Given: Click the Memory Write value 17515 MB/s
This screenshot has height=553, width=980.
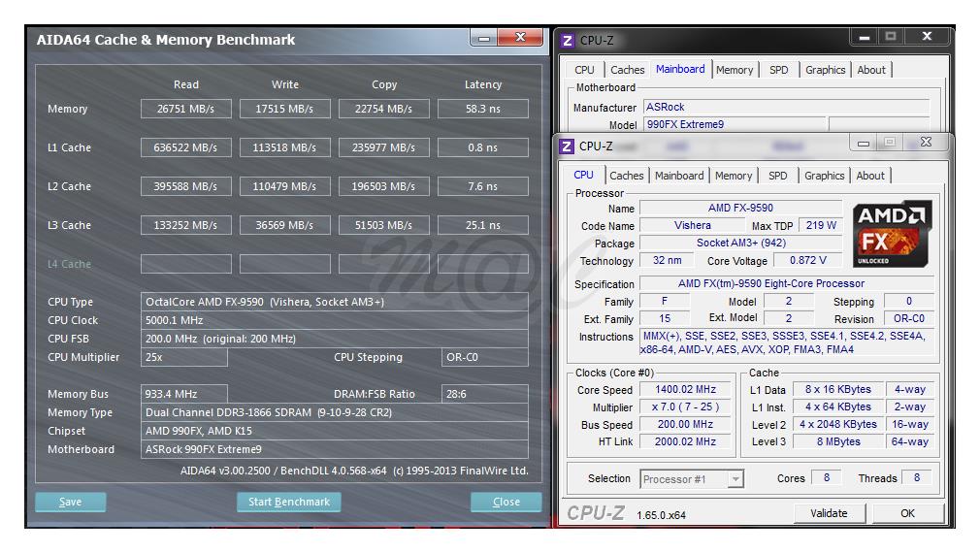Looking at the screenshot, I should coord(285,109).
